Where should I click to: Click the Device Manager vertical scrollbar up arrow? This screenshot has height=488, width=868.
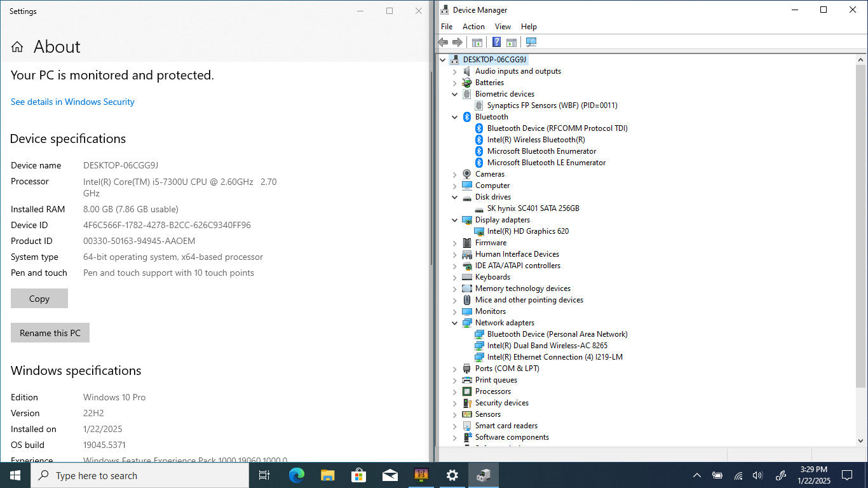click(x=861, y=60)
